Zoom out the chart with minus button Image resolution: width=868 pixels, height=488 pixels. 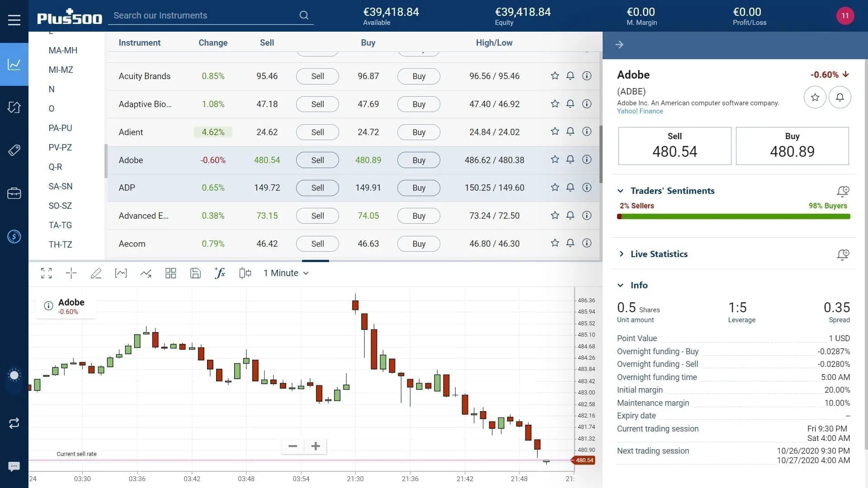(x=292, y=446)
